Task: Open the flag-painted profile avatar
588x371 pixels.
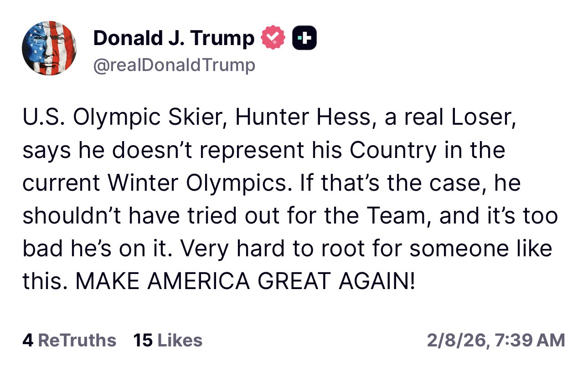Action: 49,48
